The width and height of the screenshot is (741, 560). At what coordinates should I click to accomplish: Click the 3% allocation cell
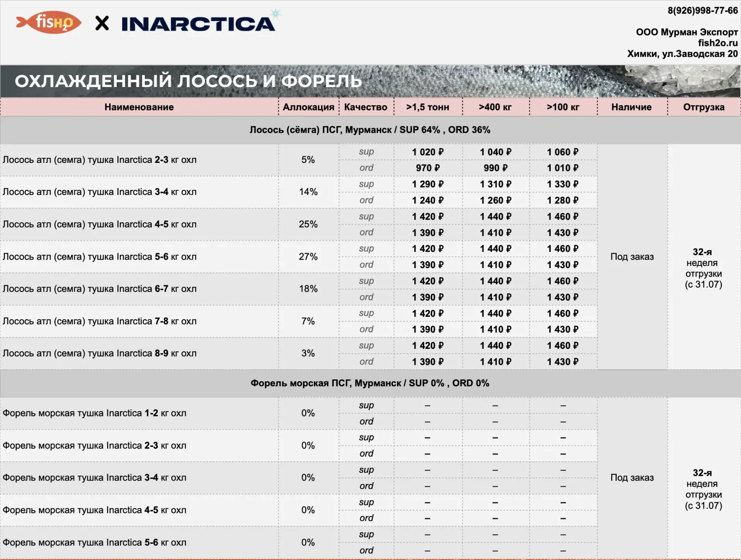point(308,353)
